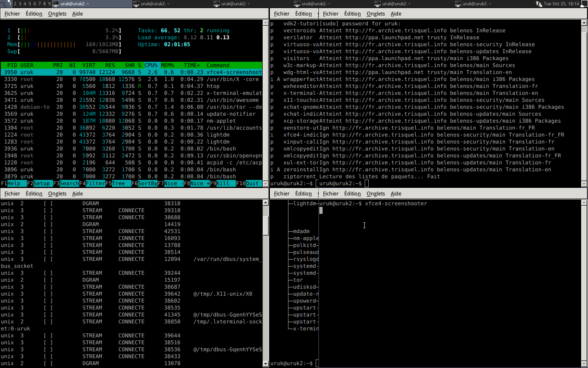Switch to tag 3 in the top bar
This screenshot has width=588, height=368.
20,4
